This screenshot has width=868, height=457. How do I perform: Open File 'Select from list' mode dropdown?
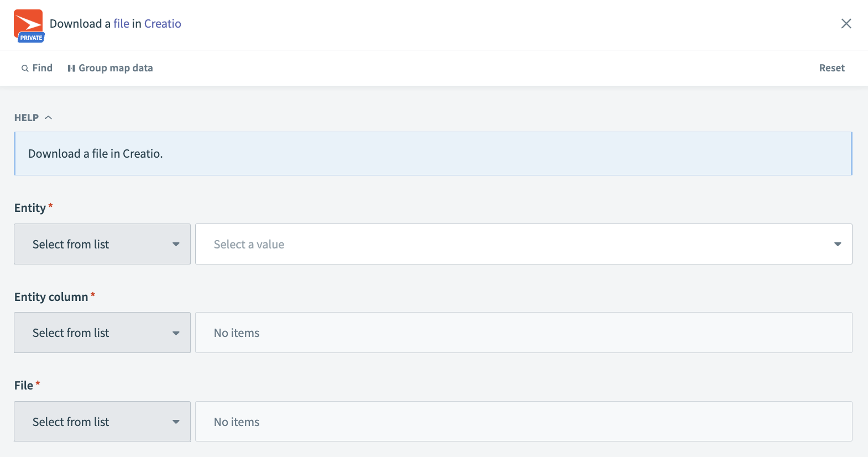[102, 422]
